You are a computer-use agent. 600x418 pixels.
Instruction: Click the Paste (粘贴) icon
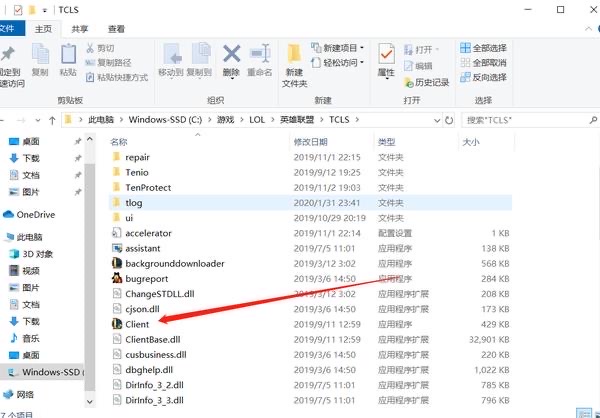pyautogui.click(x=68, y=58)
